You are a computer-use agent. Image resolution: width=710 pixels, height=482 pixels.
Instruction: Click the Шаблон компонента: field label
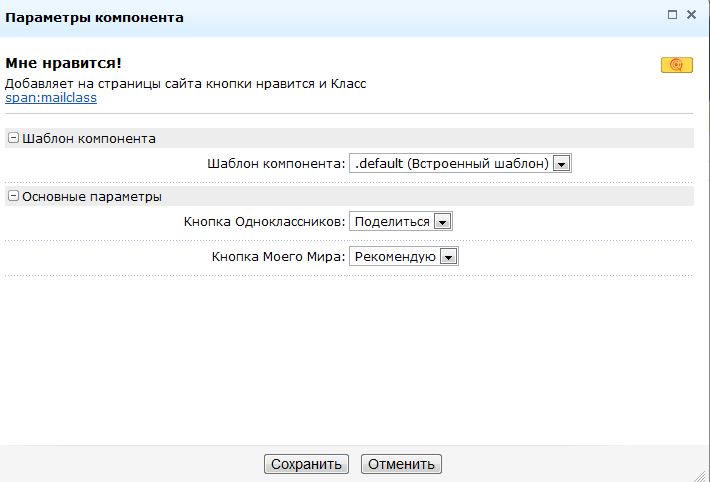point(276,163)
